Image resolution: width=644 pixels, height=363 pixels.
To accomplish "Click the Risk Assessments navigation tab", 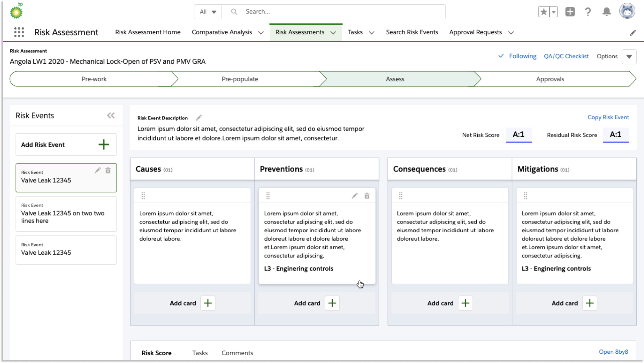I will tap(300, 32).
